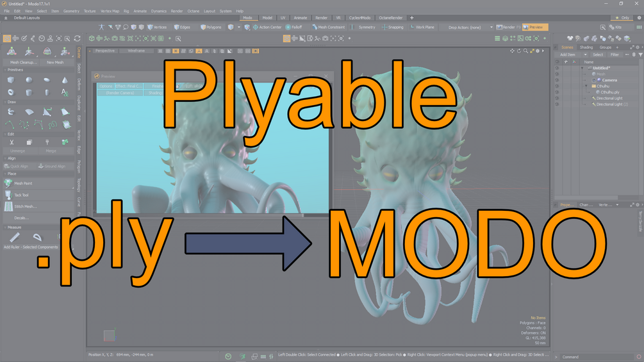Select the Sphere primitive tool
The width and height of the screenshot is (644, 362).
pos(29,80)
